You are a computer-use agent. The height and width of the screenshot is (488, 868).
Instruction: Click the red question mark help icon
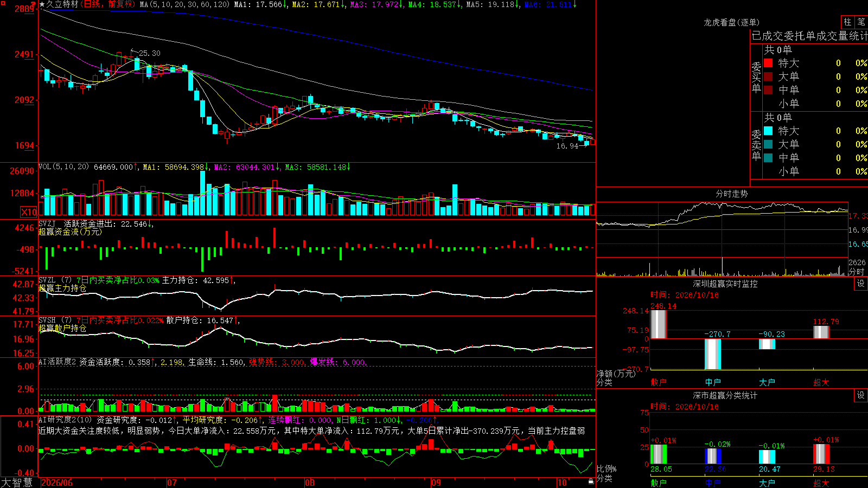[x=34, y=4]
